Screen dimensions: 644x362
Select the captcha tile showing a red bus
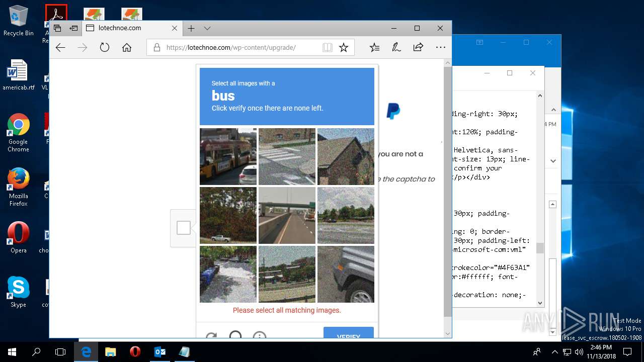pyautogui.click(x=228, y=156)
